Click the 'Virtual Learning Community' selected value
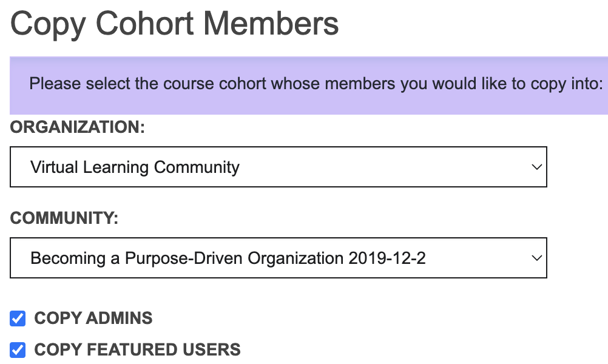 tap(135, 167)
